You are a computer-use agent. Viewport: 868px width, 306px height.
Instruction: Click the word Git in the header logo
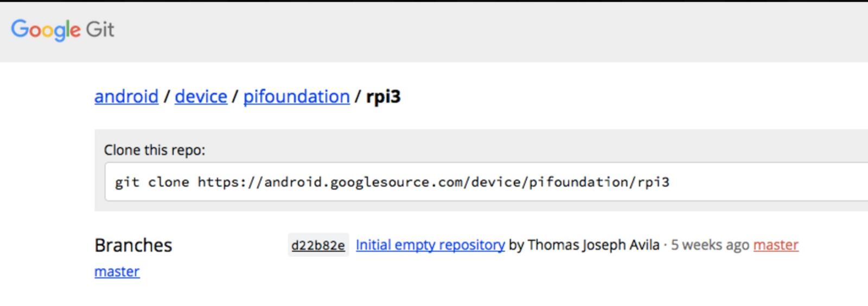click(x=100, y=29)
